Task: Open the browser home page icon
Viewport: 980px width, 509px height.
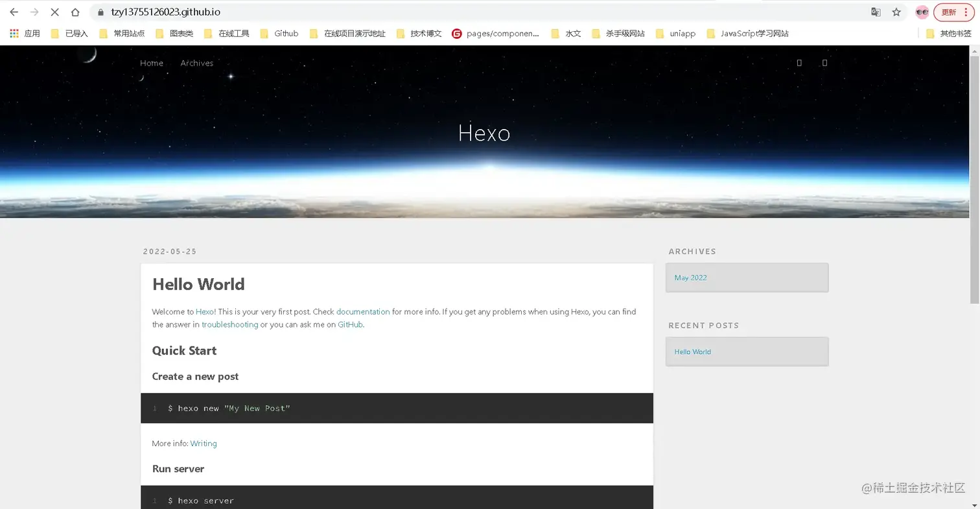Action: click(75, 12)
